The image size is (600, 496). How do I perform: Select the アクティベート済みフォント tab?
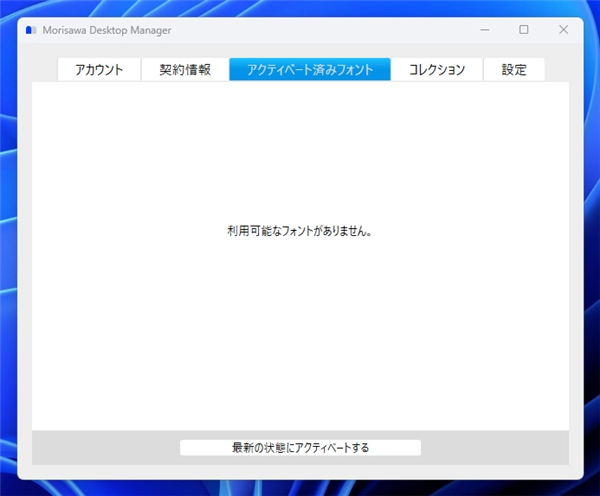point(310,69)
